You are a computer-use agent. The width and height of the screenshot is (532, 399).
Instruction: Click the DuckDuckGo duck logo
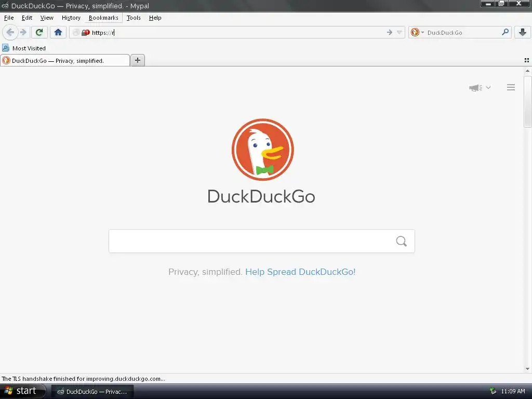coord(262,150)
